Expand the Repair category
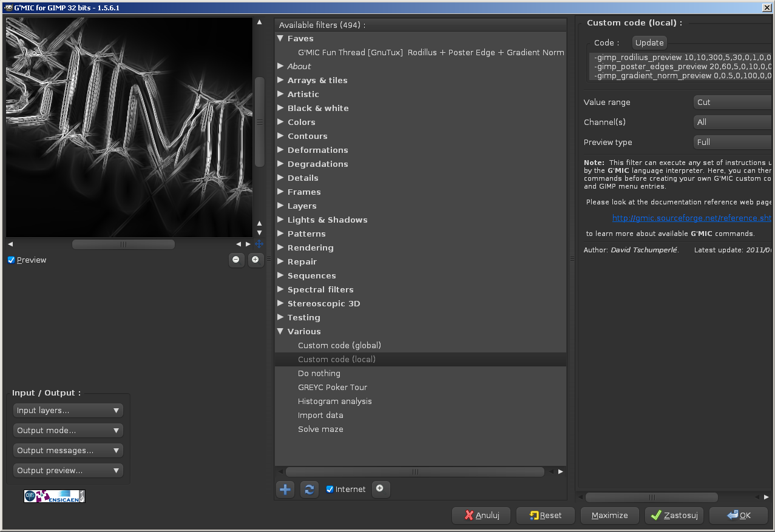The image size is (775, 532). tap(280, 261)
